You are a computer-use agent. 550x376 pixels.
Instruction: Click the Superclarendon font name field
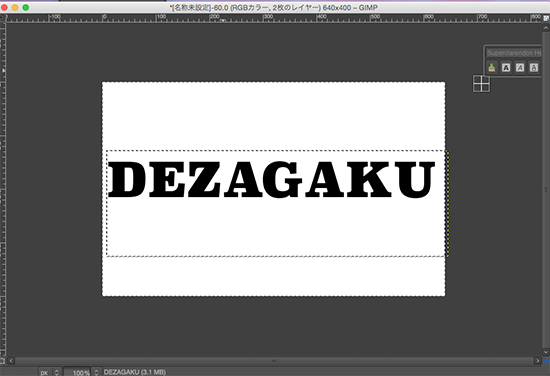(514, 53)
